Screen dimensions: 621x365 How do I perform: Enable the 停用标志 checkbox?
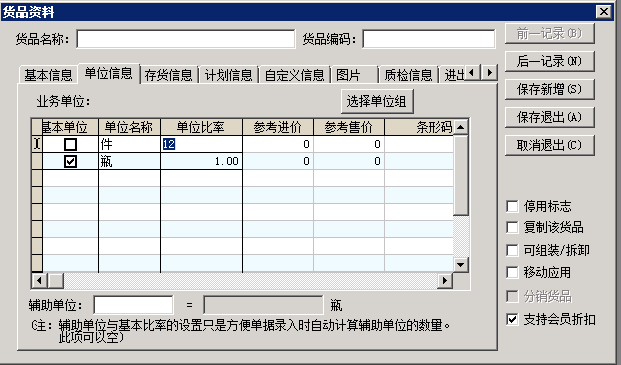(512, 206)
